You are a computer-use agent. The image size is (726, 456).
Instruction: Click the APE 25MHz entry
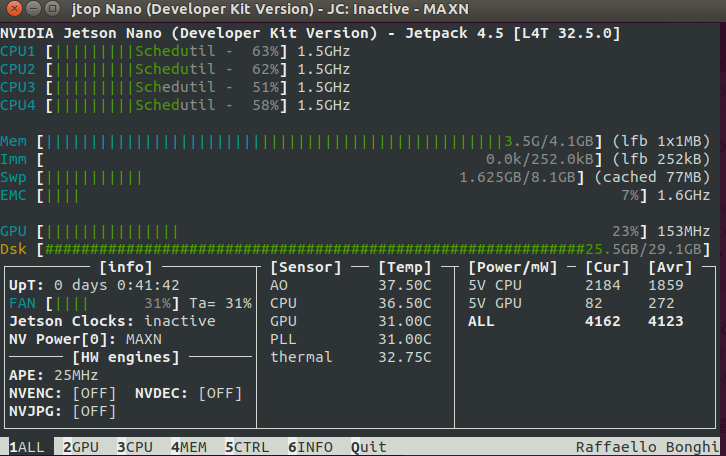[x=54, y=375]
